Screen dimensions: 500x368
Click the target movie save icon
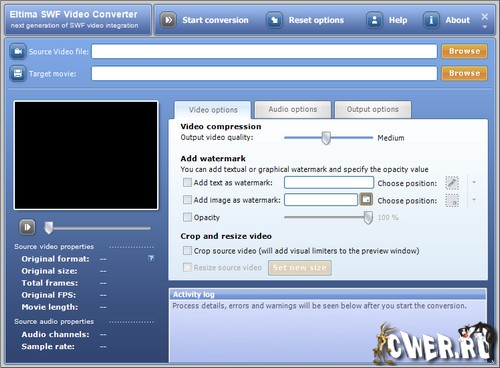coord(18,73)
